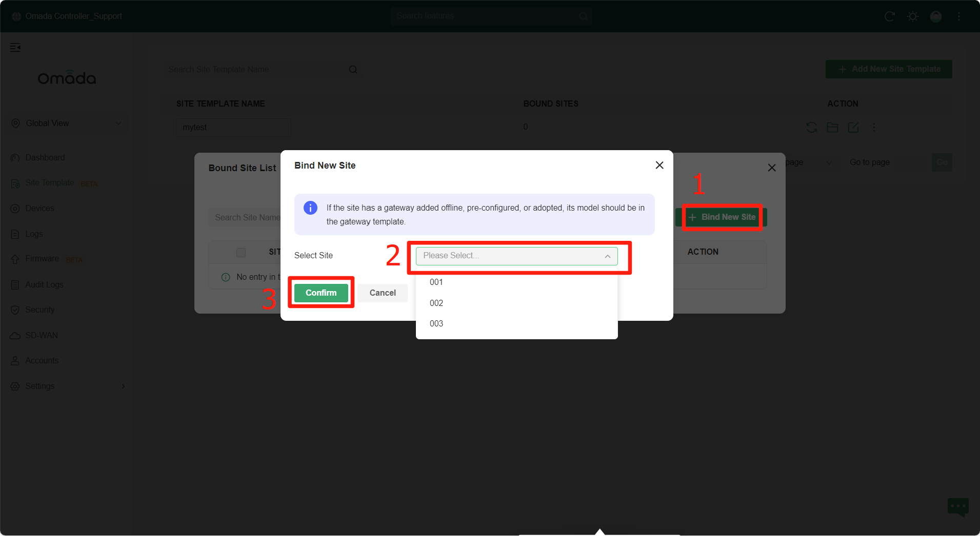Open Security section in sidebar

click(x=40, y=310)
